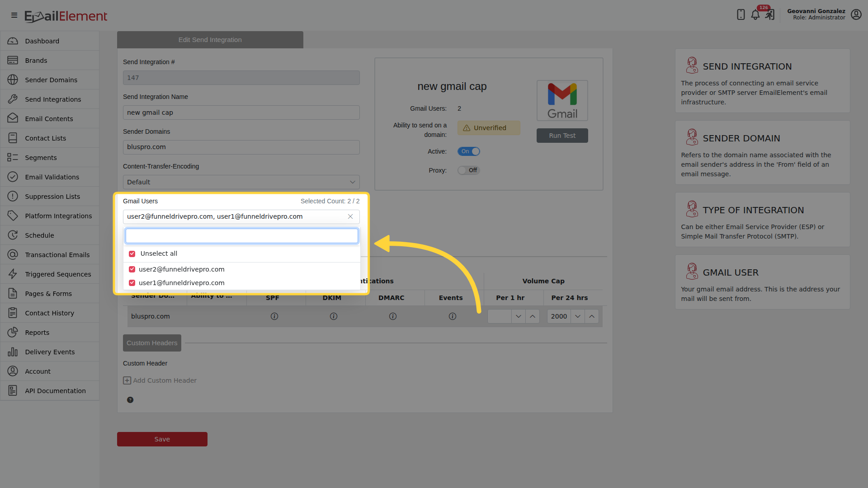Screen dimensions: 868x488
Task: Click Geovanni Gonzalez user name
Action: coord(816,11)
